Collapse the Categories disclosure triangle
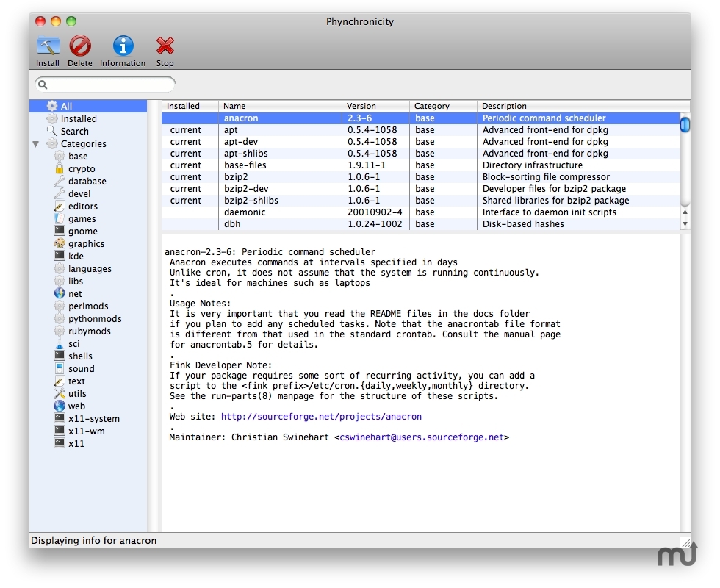Viewport: 720px width, 588px height. point(35,143)
